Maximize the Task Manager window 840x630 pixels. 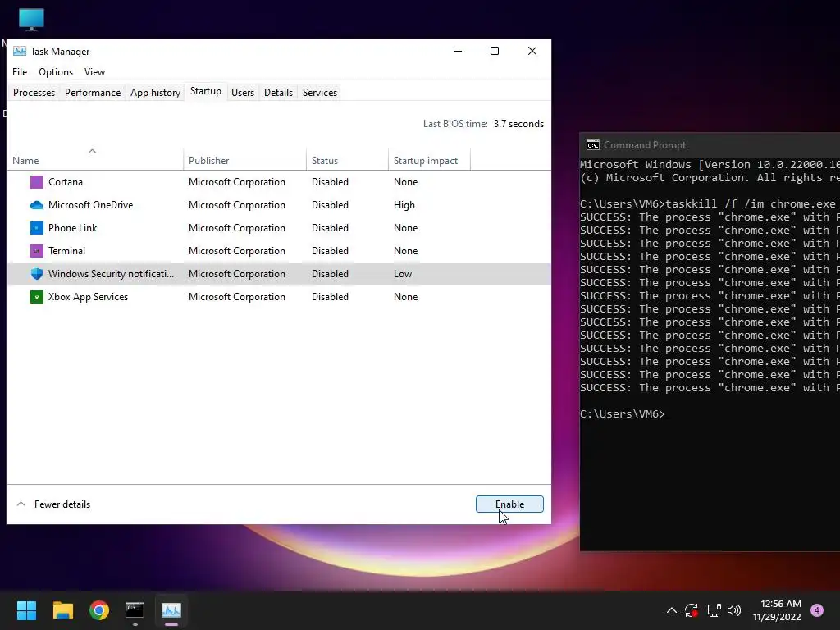tap(495, 52)
